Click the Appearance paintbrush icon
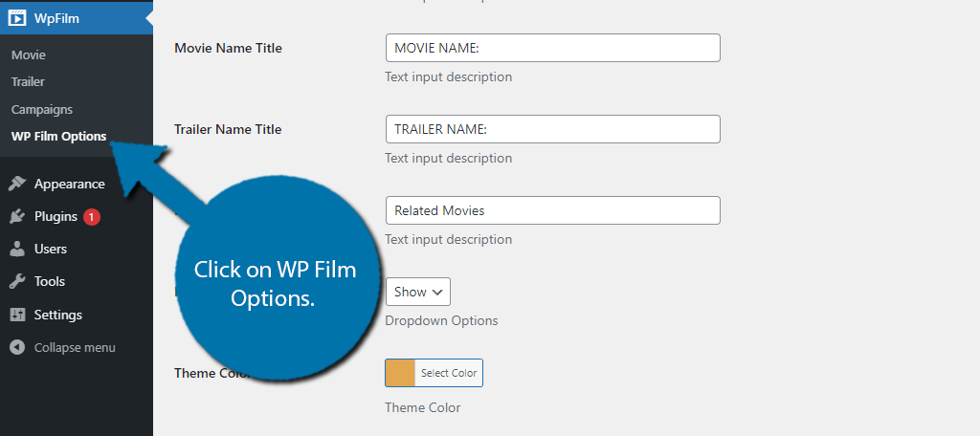Viewport: 980px width, 436px height. [17, 184]
